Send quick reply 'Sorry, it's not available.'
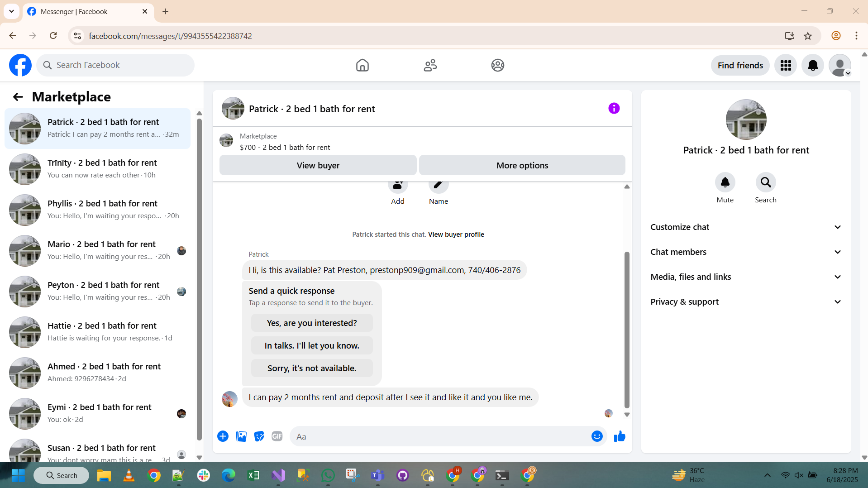Image resolution: width=868 pixels, height=488 pixels. point(312,368)
